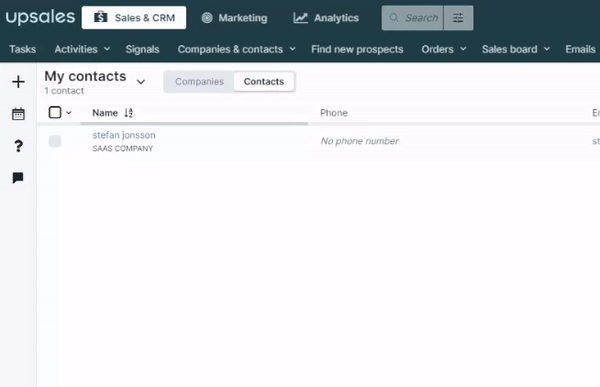
Task: Go to the Tasks menu item
Action: (x=23, y=49)
